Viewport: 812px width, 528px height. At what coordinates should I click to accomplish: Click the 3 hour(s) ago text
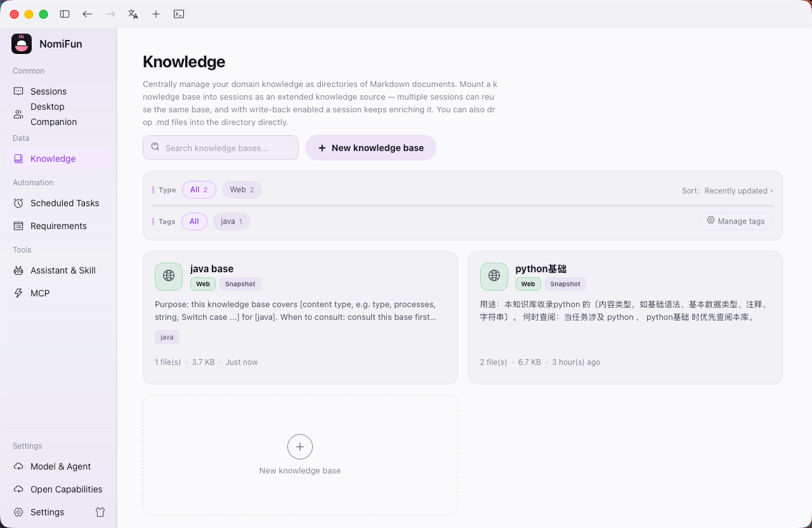576,362
